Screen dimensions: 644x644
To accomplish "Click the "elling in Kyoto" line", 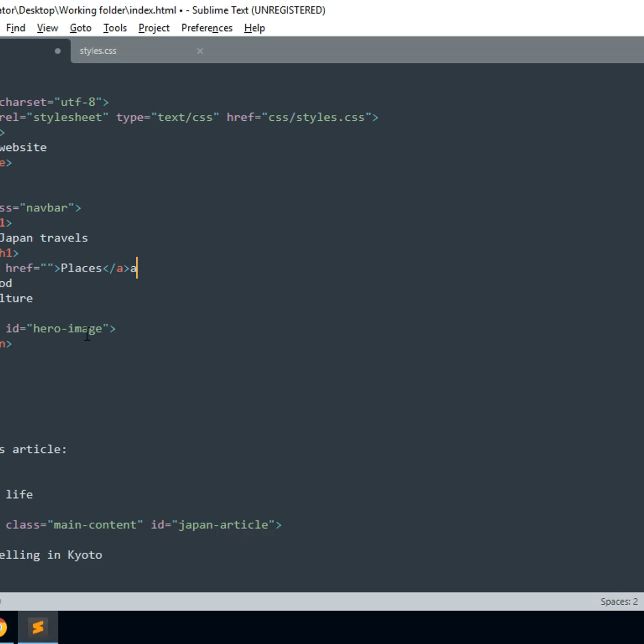I will tap(51, 554).
